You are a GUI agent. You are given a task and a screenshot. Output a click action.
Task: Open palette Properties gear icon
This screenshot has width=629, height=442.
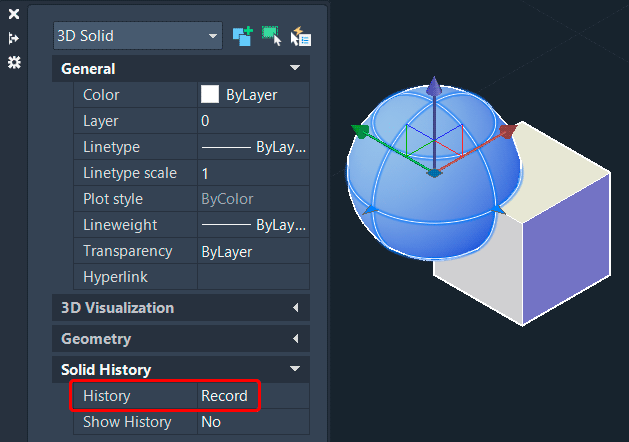point(14,63)
